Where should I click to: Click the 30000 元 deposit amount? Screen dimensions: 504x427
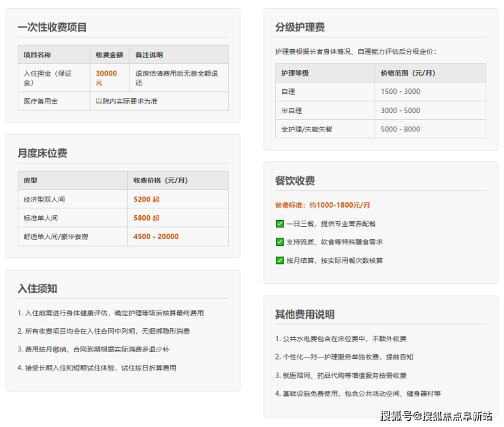106,78
